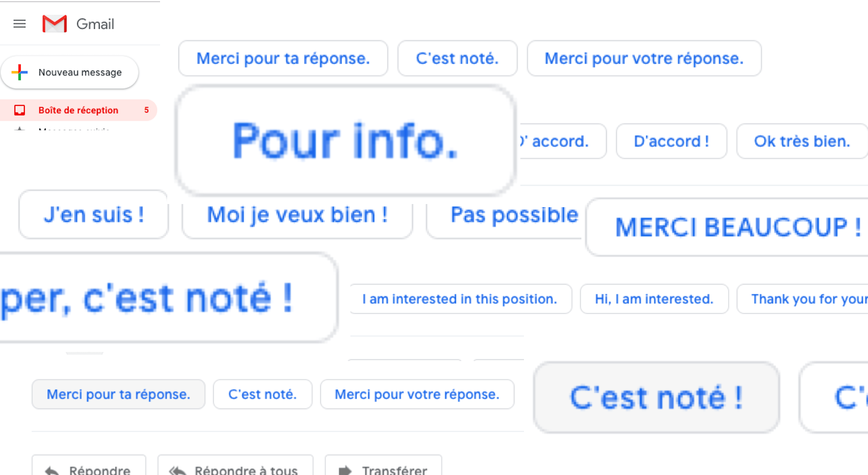Reply with "J'en suis !"
This screenshot has height=475, width=868.
pyautogui.click(x=94, y=214)
